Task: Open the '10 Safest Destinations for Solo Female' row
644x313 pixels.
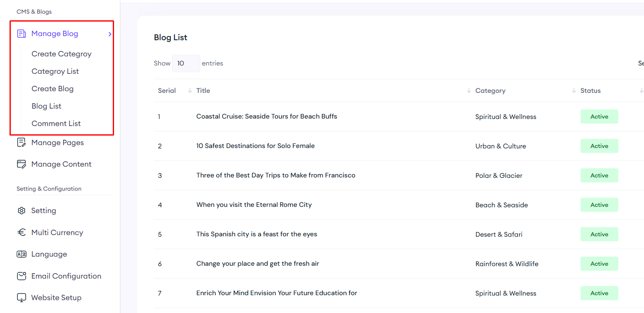Action: click(x=255, y=146)
